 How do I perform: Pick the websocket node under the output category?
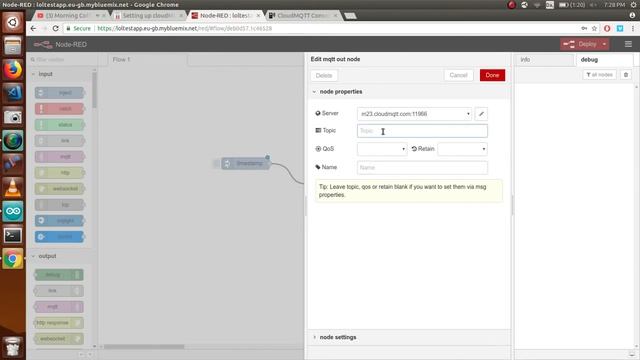[59, 338]
